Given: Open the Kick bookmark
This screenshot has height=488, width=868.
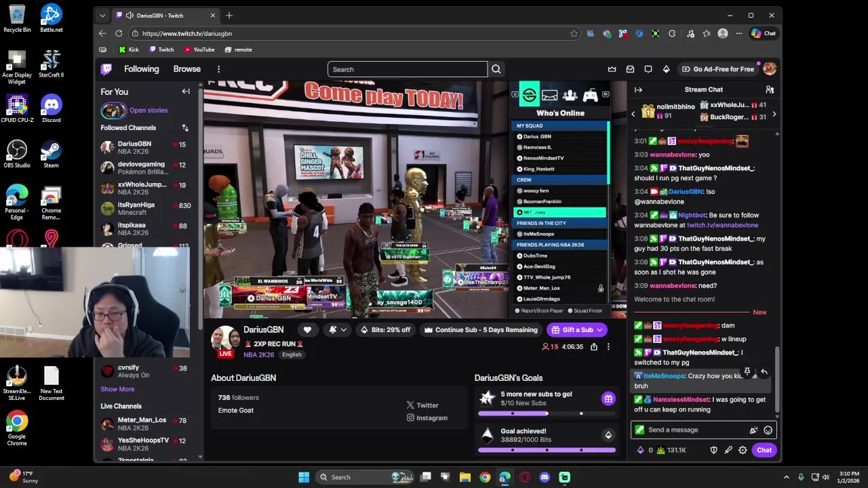Looking at the screenshot, I should point(129,49).
